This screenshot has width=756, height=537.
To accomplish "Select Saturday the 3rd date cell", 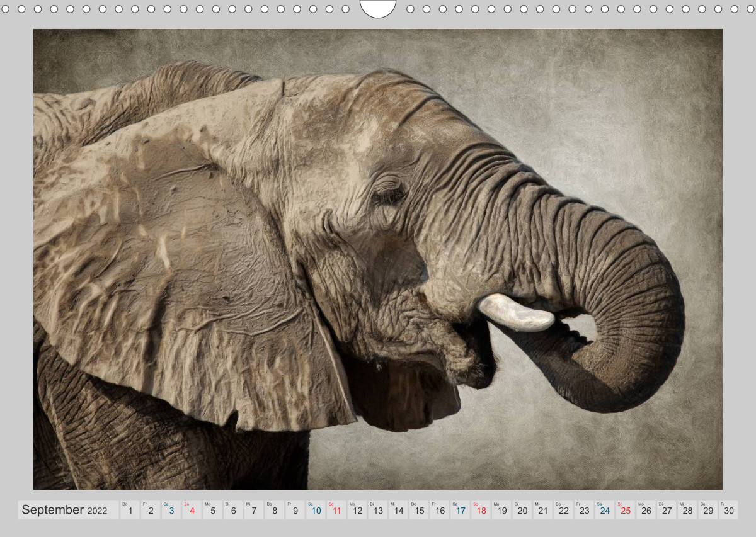I will pyautogui.click(x=171, y=510).
